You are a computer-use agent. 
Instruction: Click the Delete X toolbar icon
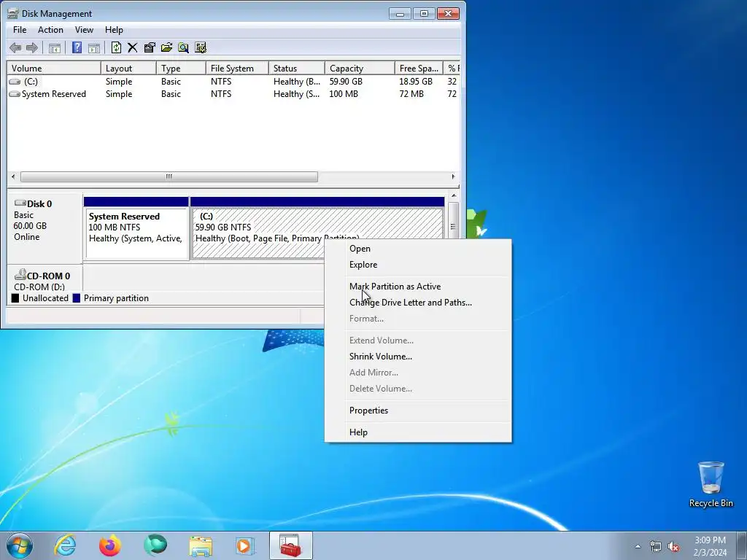coord(133,47)
